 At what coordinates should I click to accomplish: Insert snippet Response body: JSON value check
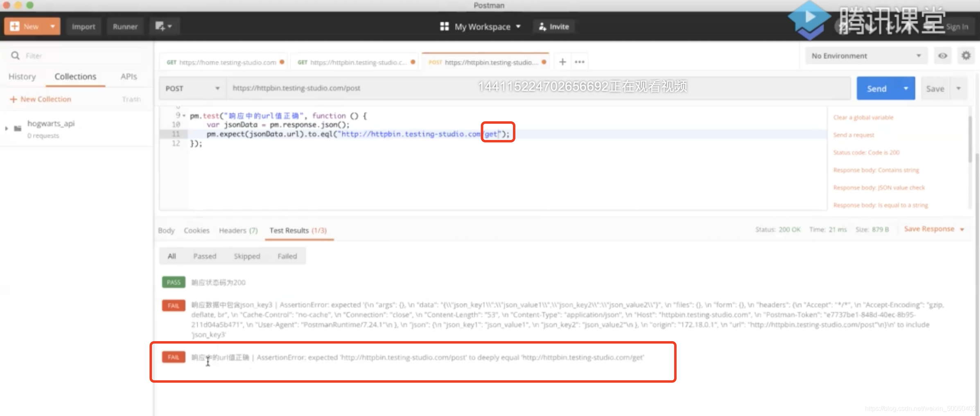pyautogui.click(x=879, y=188)
